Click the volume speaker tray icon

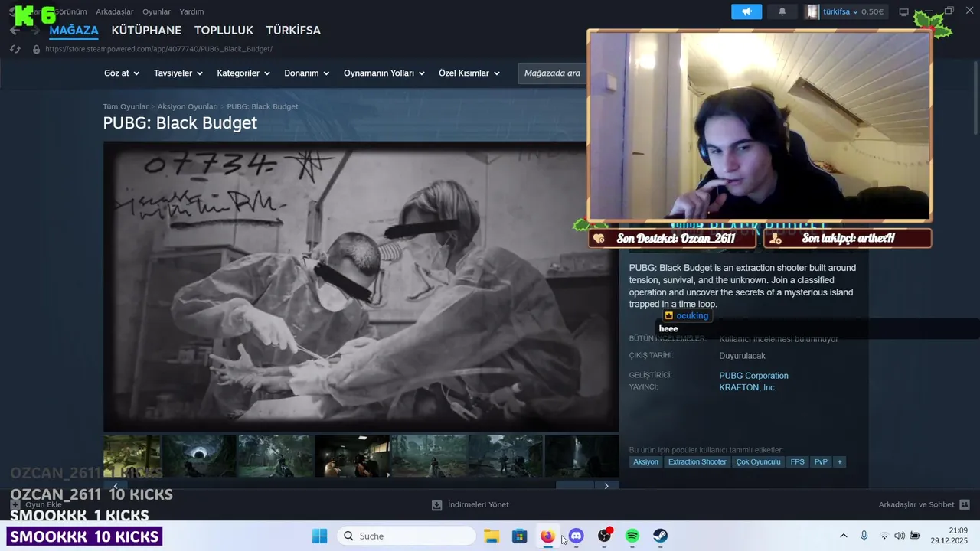coord(900,536)
